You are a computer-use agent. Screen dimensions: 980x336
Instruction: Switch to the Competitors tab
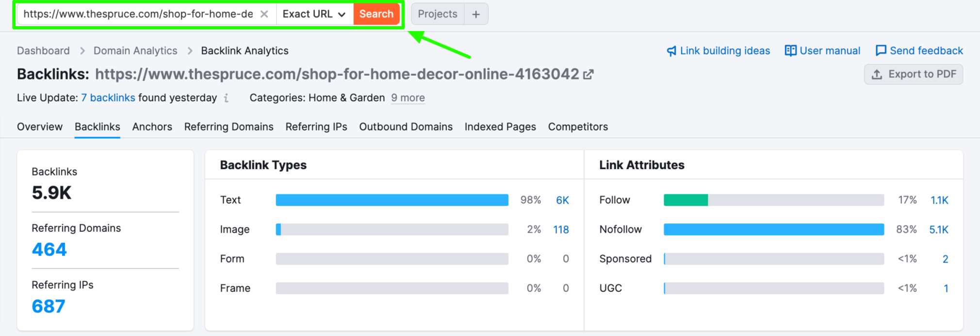click(x=578, y=127)
